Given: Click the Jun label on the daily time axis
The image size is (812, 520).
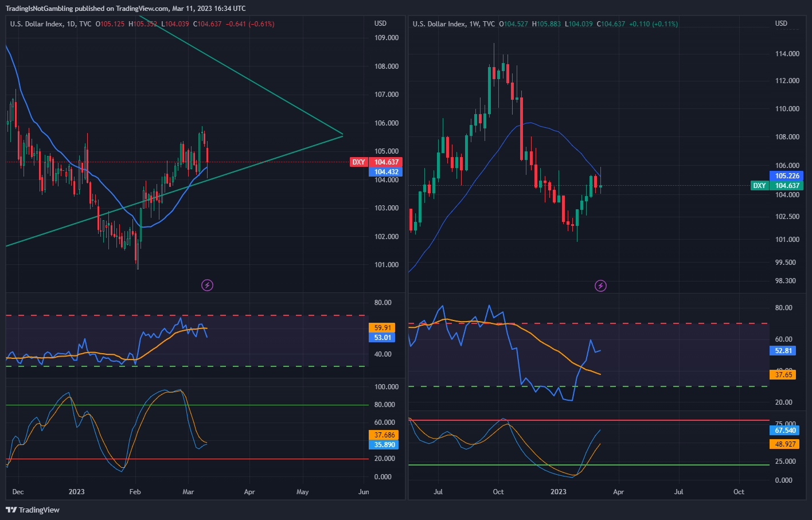Looking at the screenshot, I should click(x=363, y=492).
